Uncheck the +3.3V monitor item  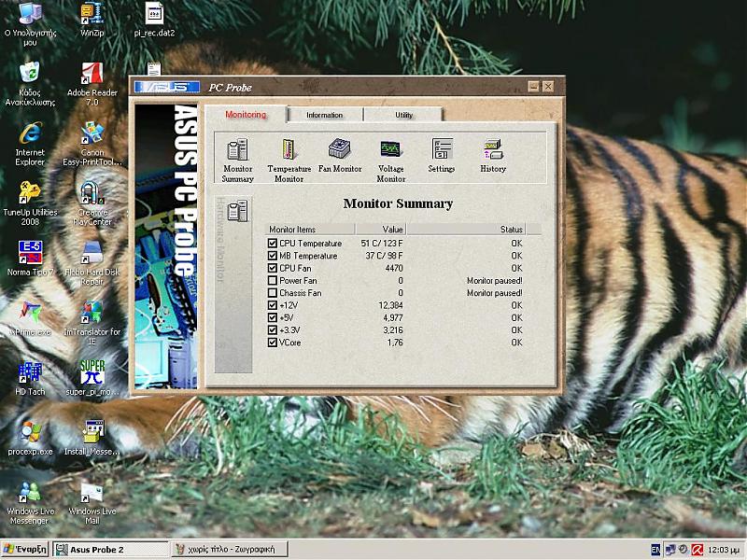273,330
